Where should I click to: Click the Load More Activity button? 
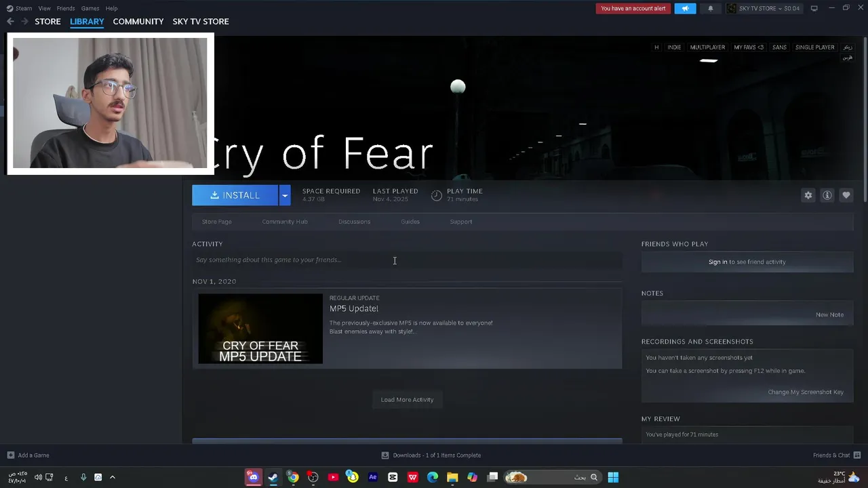coord(407,400)
